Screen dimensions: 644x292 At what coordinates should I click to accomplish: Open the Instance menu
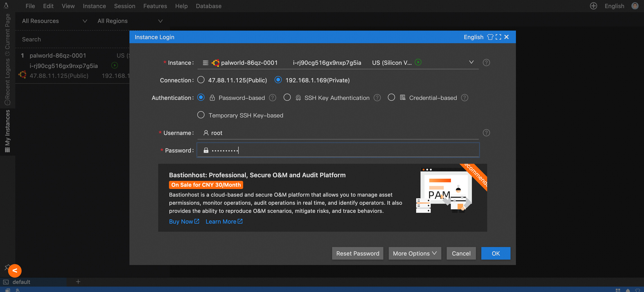pyautogui.click(x=94, y=6)
